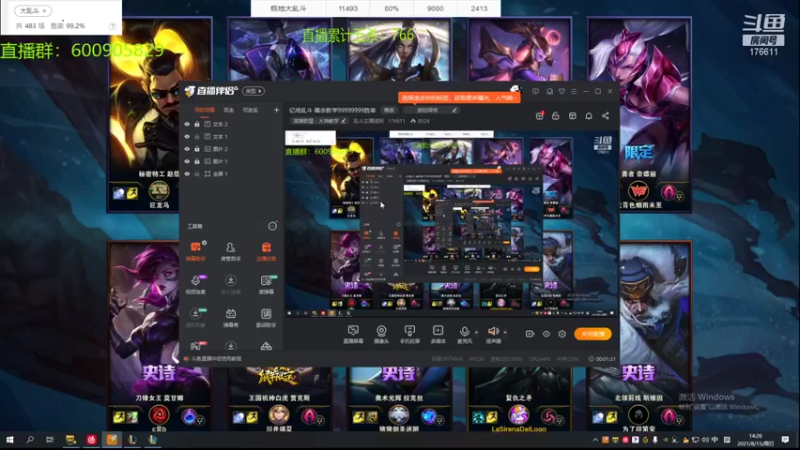Open Windows Start menu
The image size is (800, 450).
point(9,440)
